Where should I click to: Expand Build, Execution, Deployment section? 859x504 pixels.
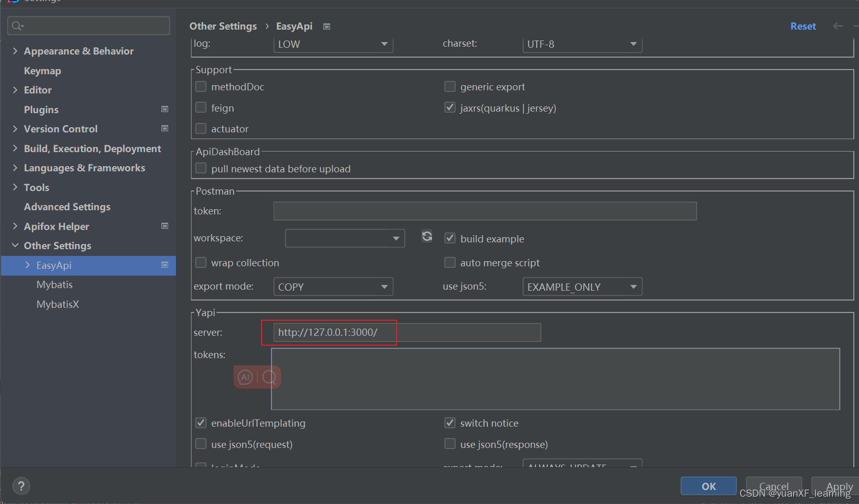point(15,148)
